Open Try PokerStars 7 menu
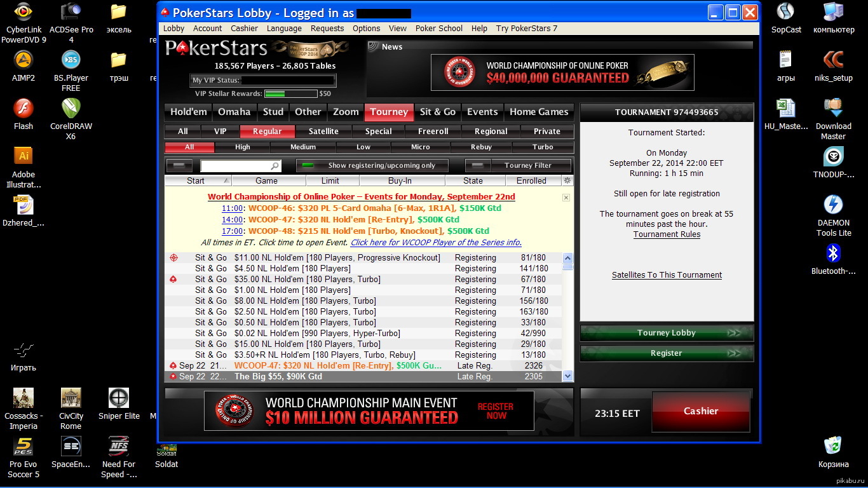Screen dimensions: 868x488 527,28
